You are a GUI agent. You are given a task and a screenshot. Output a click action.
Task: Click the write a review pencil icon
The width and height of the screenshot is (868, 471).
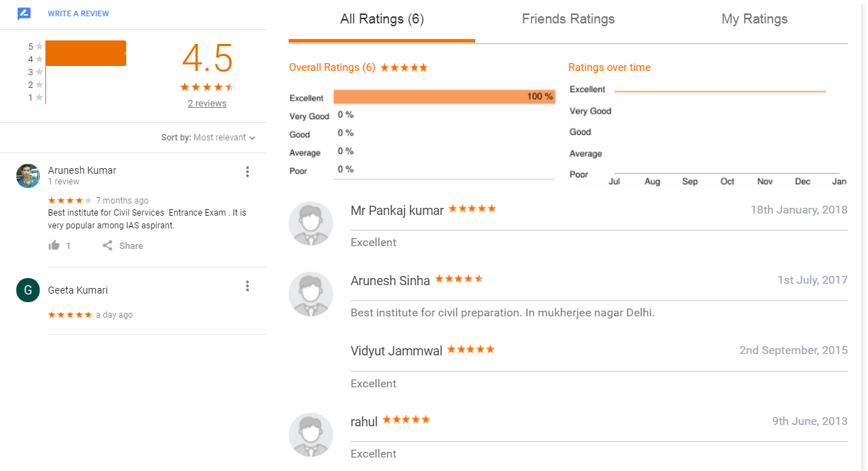click(x=24, y=13)
